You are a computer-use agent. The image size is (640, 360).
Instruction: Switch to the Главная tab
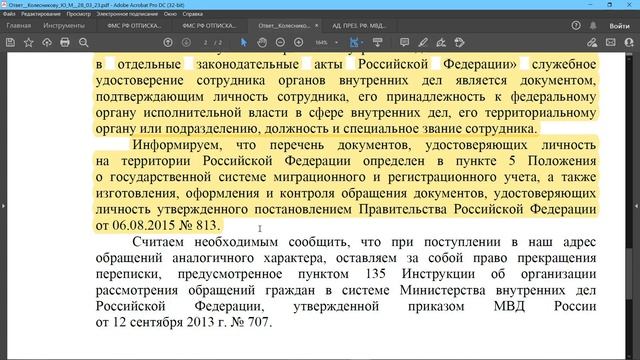pos(18,26)
